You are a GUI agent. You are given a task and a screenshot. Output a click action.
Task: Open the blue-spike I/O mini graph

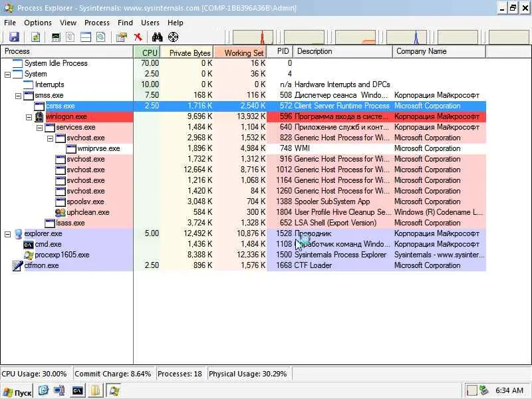(x=406, y=37)
